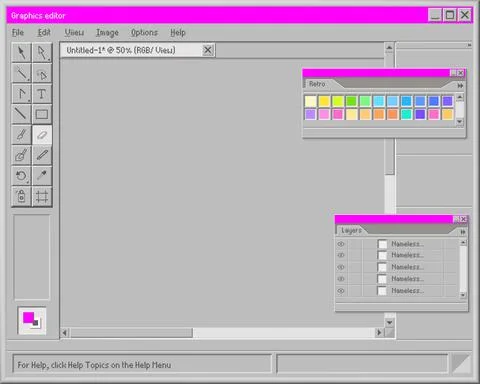Click the thumbnail box of the topmost Nameless layer
This screenshot has width=480, height=384.
[382, 244]
